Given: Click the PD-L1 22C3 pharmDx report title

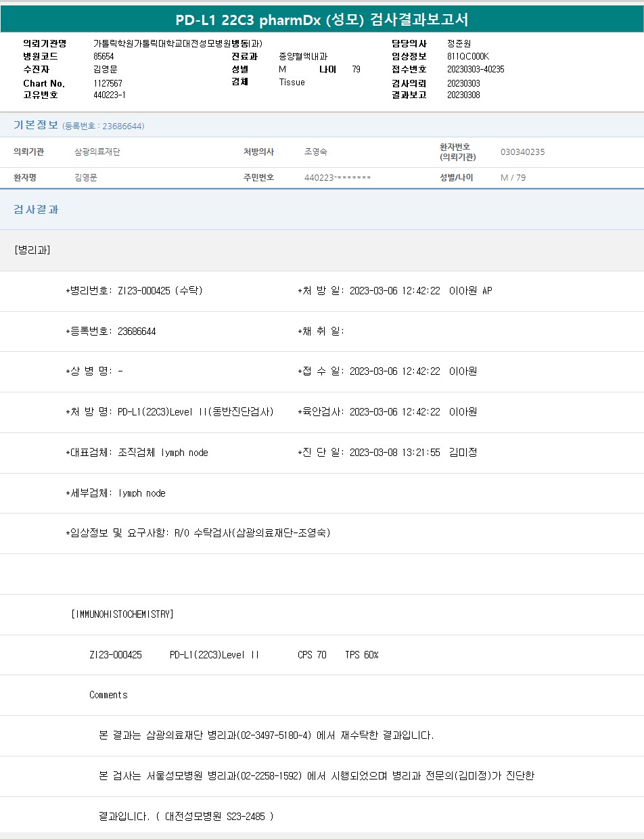Looking at the screenshot, I should pyautogui.click(x=322, y=20).
